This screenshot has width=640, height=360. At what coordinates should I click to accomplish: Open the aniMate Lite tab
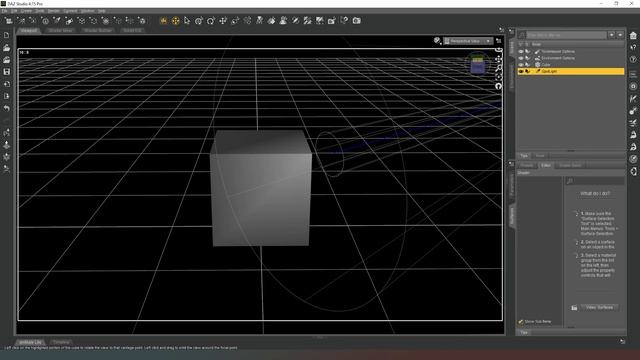pos(30,342)
